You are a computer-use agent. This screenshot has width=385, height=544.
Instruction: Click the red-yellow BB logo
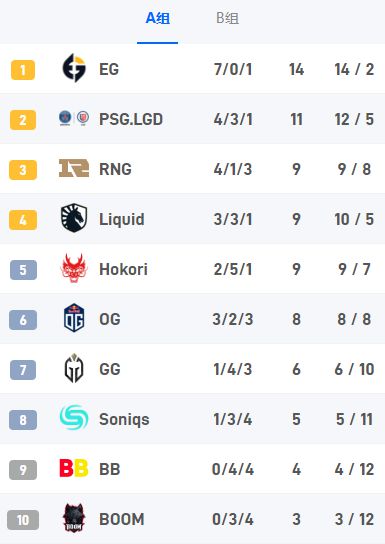[74, 468]
